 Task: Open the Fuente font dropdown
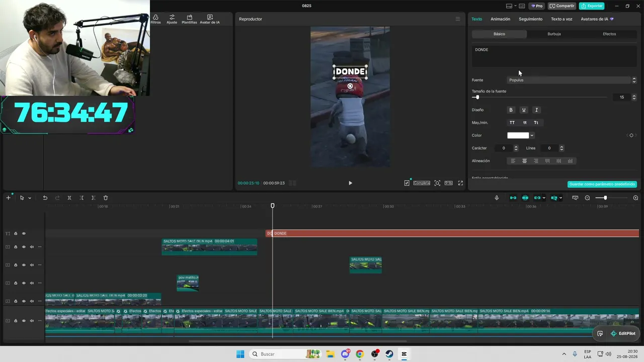(573, 80)
